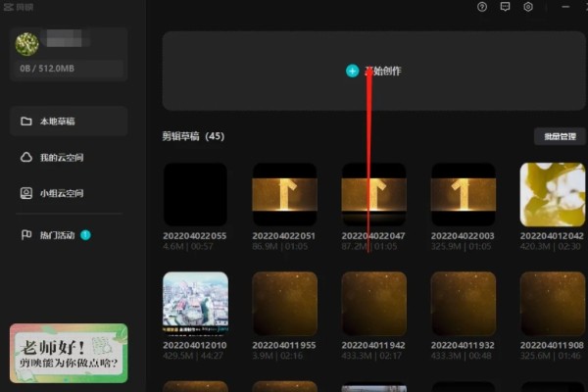Click the draft name text 202204011955
This screenshot has height=392, width=588.
pyautogui.click(x=284, y=345)
